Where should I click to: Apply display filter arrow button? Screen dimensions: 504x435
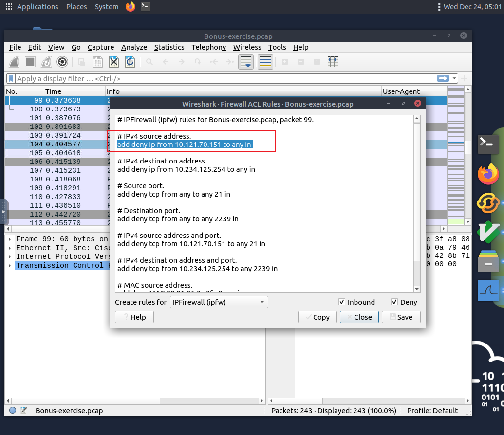[443, 78]
